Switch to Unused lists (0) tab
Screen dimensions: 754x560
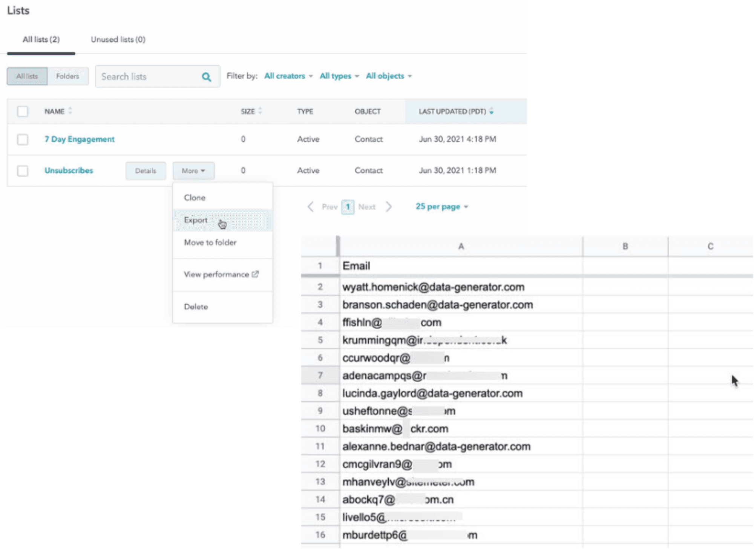(118, 40)
